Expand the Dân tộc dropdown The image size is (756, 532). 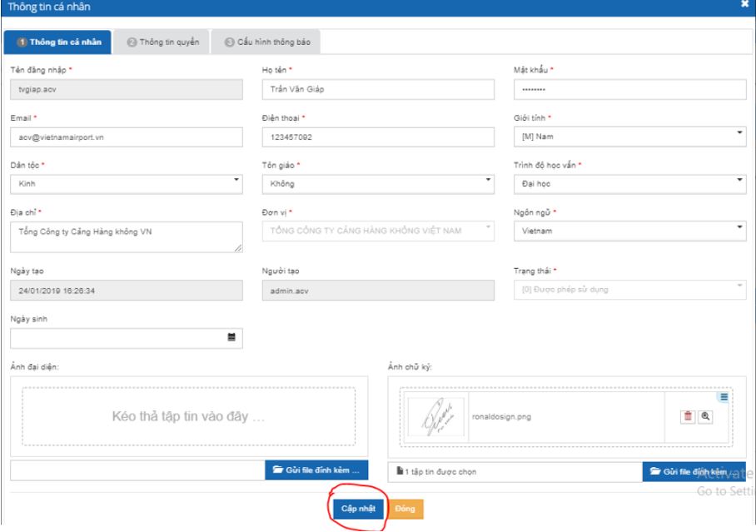[x=125, y=183]
